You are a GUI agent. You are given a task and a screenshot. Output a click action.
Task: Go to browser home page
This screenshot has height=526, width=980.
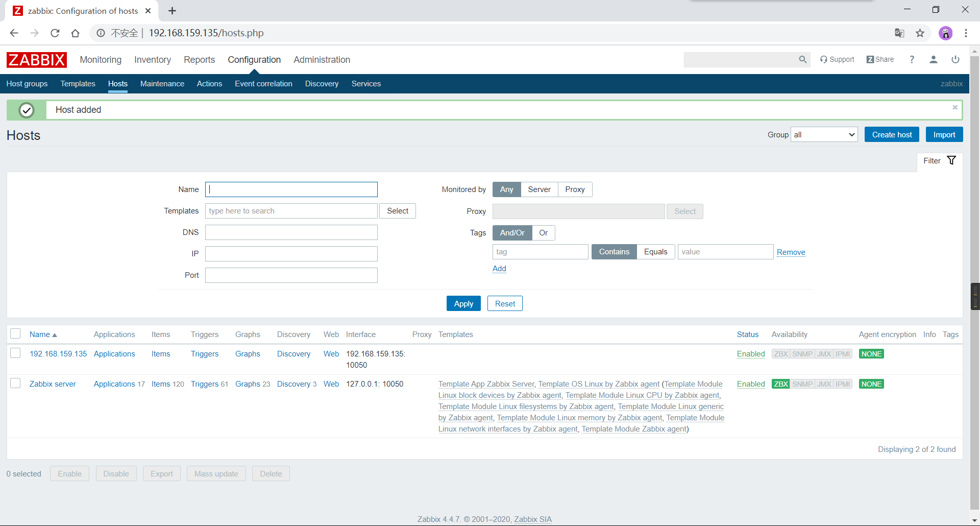tap(76, 33)
